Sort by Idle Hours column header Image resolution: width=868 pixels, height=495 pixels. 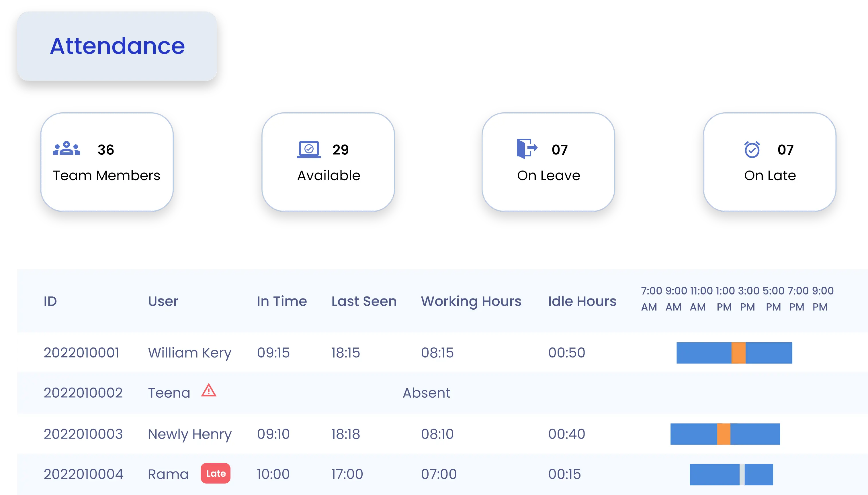(582, 301)
